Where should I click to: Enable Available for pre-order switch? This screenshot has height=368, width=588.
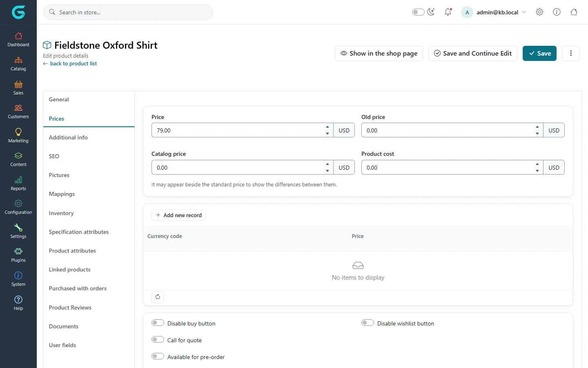158,357
